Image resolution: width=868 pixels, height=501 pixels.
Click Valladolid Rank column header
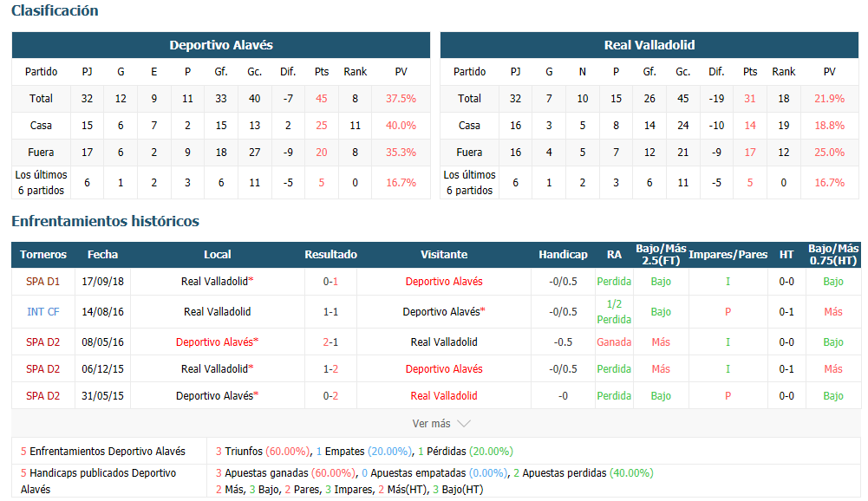coord(784,71)
